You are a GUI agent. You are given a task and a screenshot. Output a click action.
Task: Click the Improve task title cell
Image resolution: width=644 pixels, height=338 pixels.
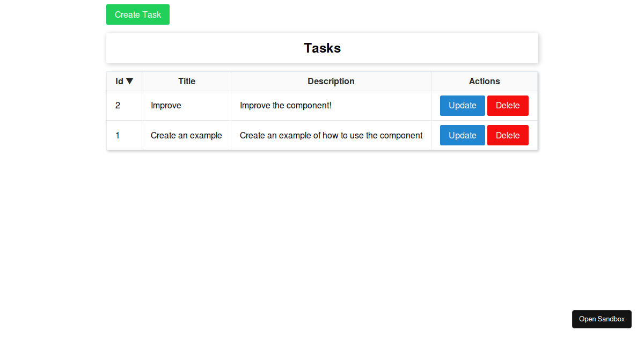tap(166, 105)
